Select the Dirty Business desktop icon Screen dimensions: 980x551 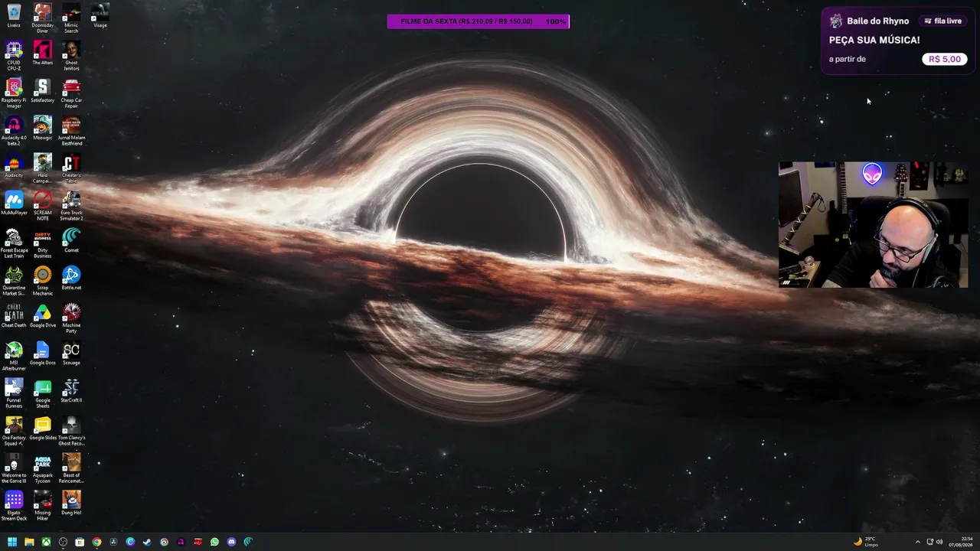click(x=42, y=243)
